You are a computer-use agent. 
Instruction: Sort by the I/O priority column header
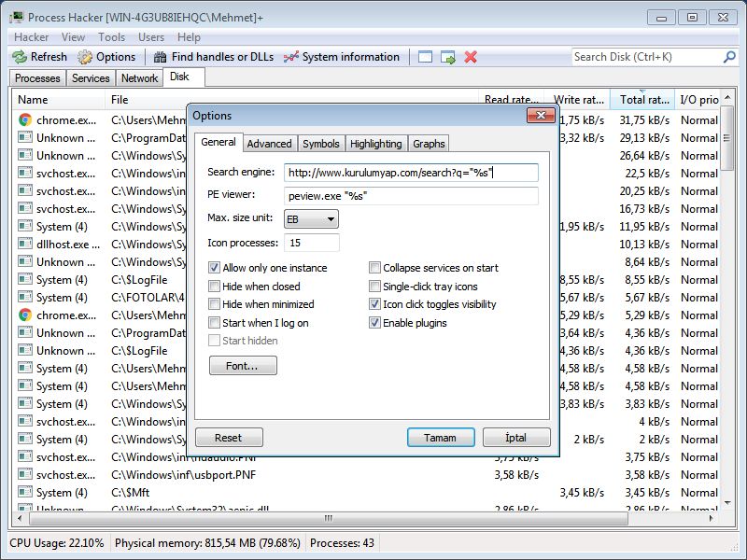(x=698, y=100)
